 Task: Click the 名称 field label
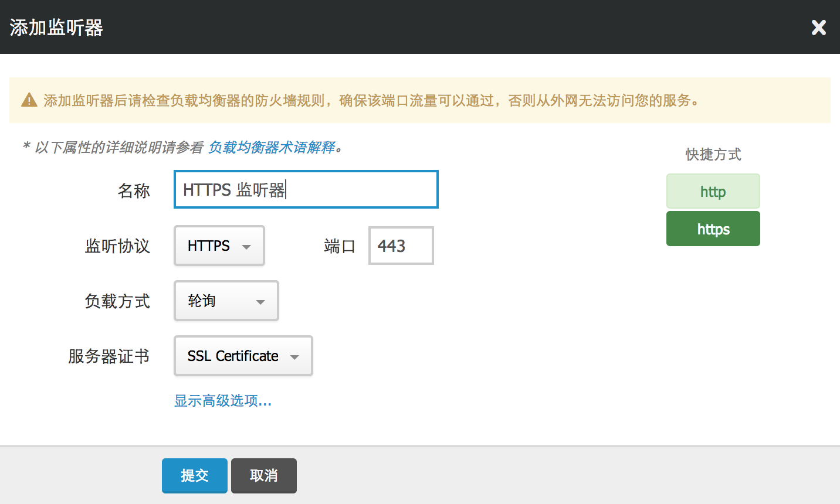pos(134,190)
